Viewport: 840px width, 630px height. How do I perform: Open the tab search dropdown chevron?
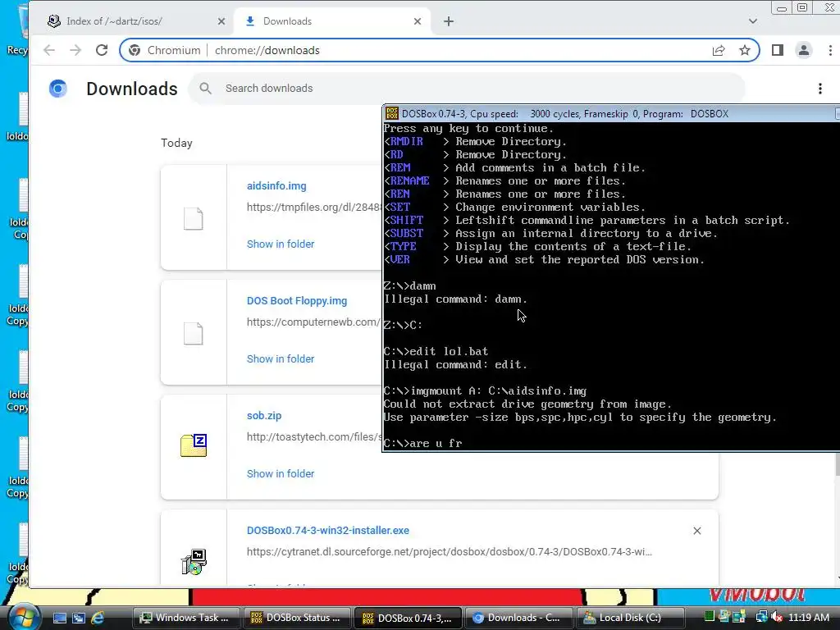point(753,21)
